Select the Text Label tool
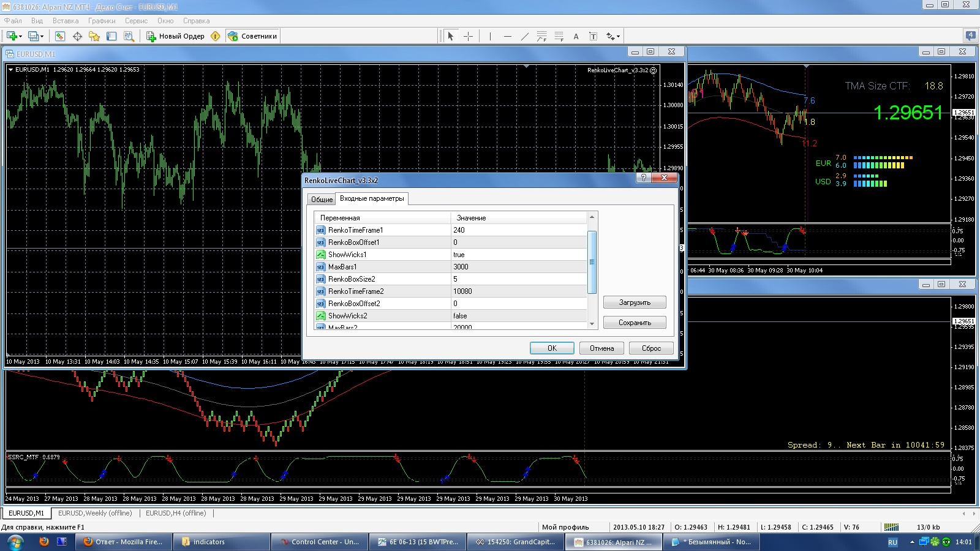The width and height of the screenshot is (980, 551). click(593, 36)
